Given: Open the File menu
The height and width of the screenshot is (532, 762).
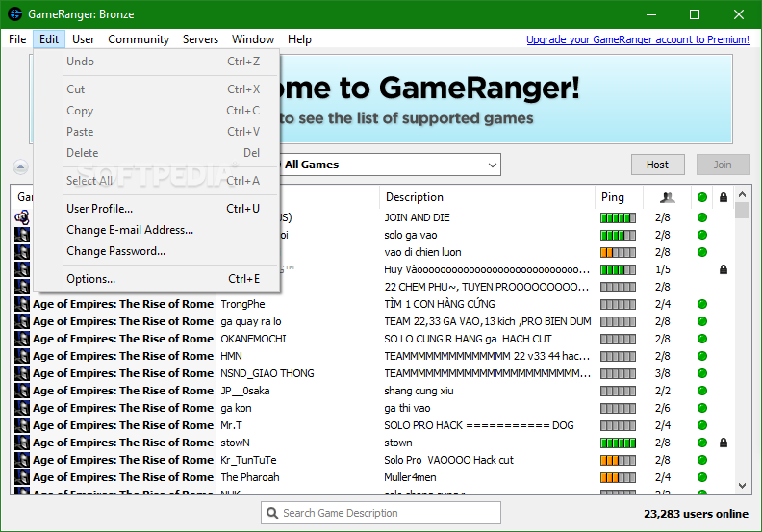Looking at the screenshot, I should (17, 39).
